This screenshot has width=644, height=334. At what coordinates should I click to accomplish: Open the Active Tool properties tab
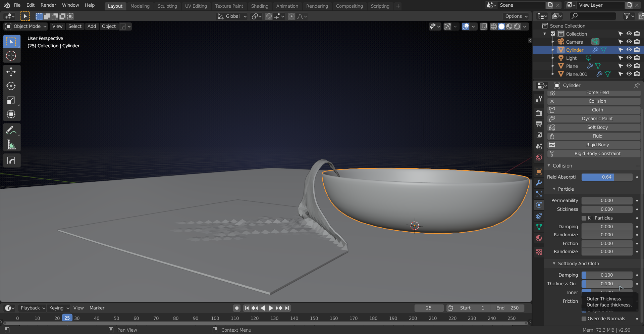pyautogui.click(x=539, y=99)
